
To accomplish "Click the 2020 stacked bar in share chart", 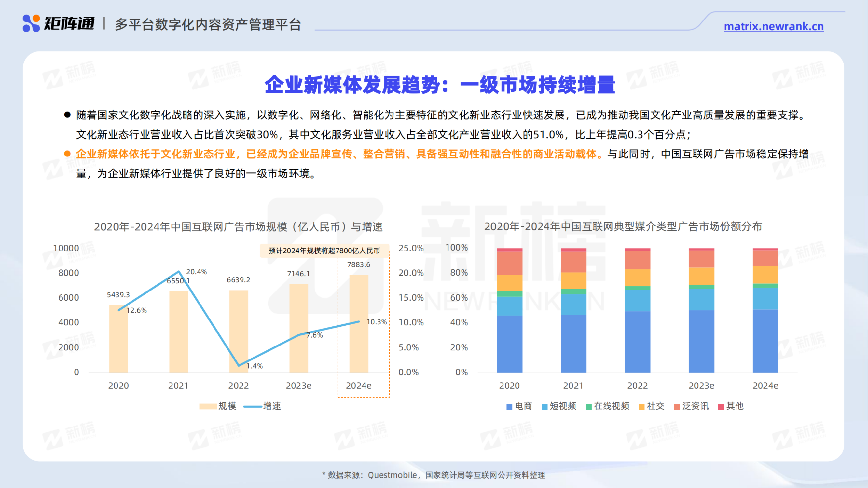I will [x=509, y=310].
